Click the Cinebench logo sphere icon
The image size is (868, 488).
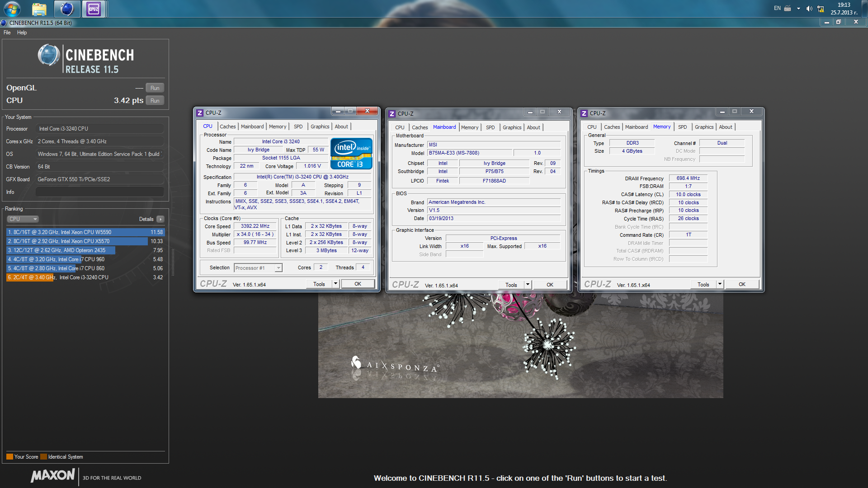[x=48, y=56]
